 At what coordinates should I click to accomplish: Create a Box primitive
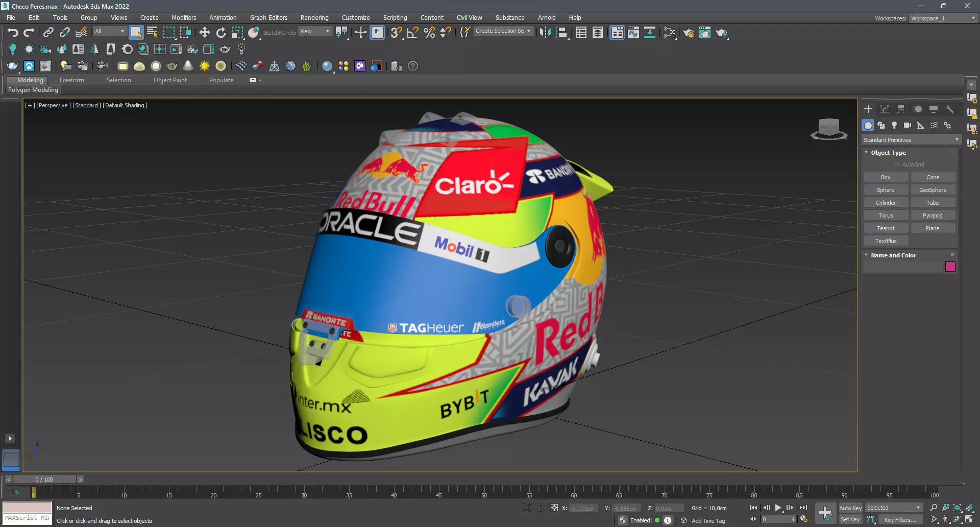click(x=886, y=177)
